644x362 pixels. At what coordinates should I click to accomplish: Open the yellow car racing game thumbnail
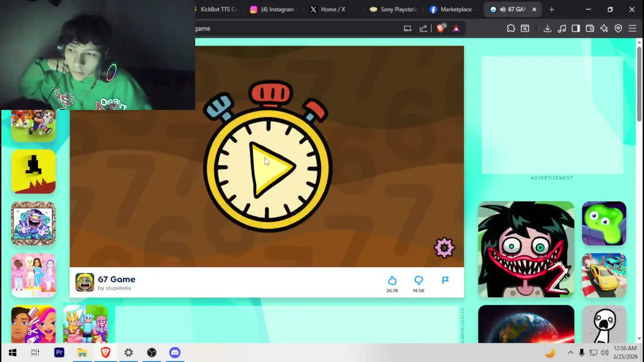[604, 276]
